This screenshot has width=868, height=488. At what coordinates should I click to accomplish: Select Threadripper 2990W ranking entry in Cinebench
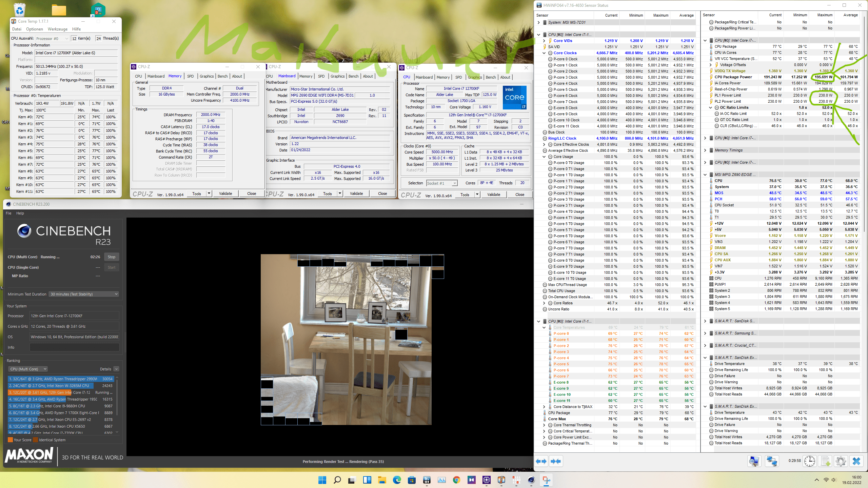click(61, 379)
